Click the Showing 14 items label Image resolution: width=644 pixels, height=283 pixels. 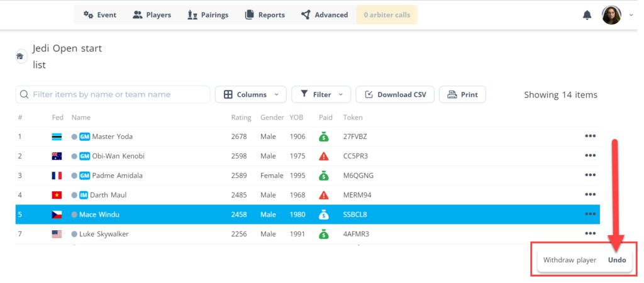pos(560,95)
